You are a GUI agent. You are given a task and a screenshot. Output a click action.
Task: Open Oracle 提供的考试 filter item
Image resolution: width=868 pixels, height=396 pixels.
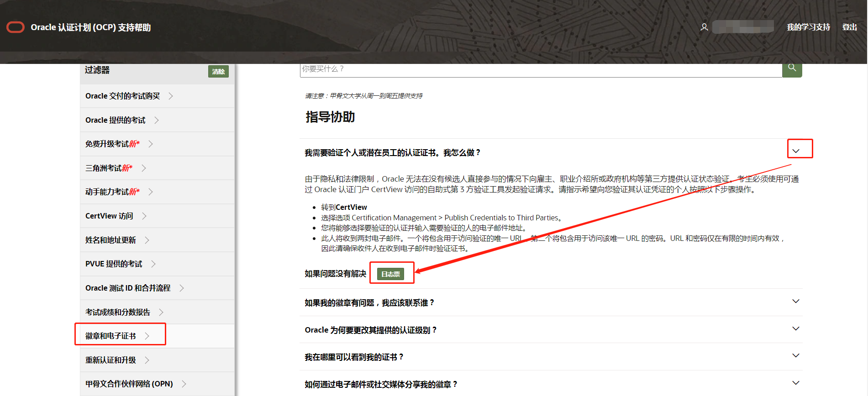tap(157, 120)
